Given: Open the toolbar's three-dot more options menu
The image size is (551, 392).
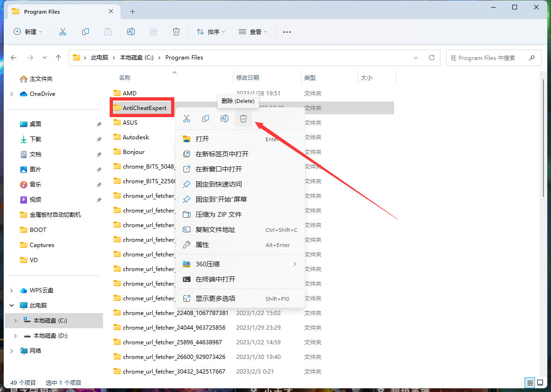Looking at the screenshot, I should pos(287,32).
